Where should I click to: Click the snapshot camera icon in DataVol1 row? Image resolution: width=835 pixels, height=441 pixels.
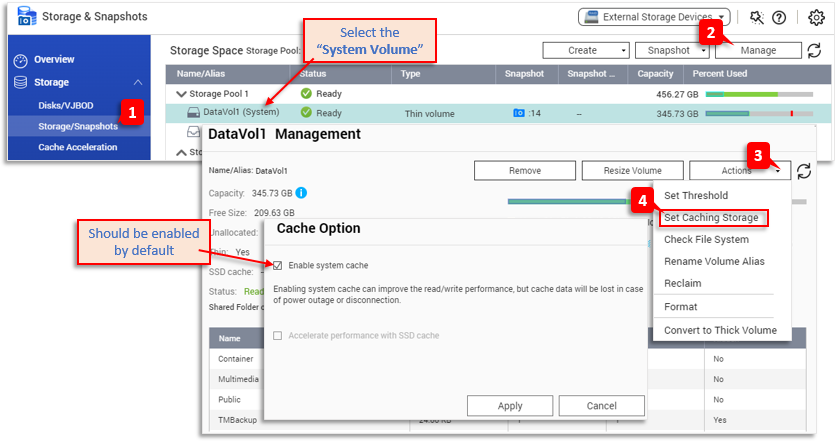click(519, 113)
